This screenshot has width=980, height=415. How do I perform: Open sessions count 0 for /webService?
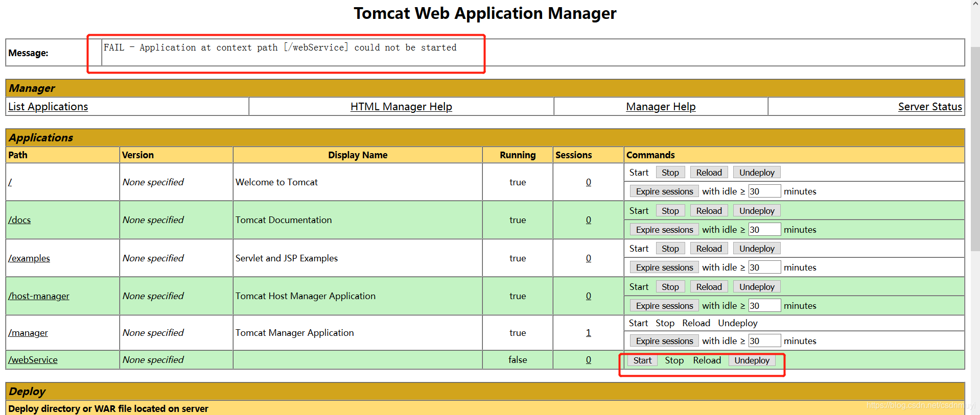tap(589, 360)
